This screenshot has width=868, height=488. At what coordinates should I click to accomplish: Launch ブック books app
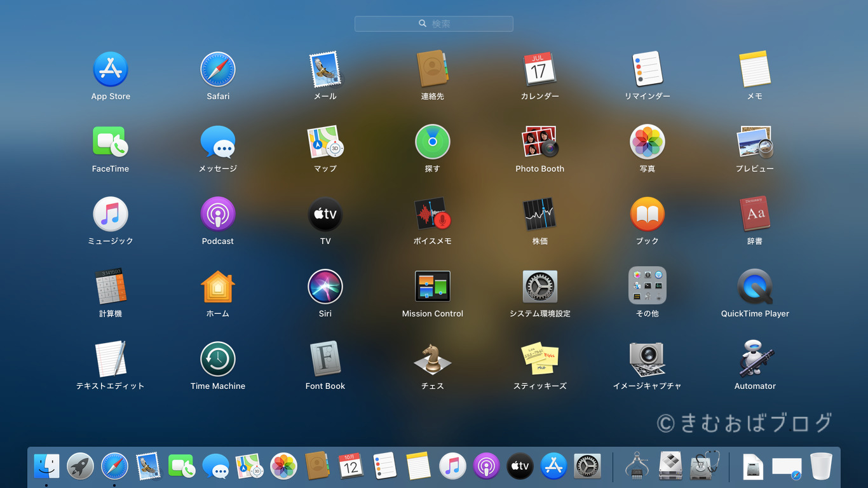(648, 214)
